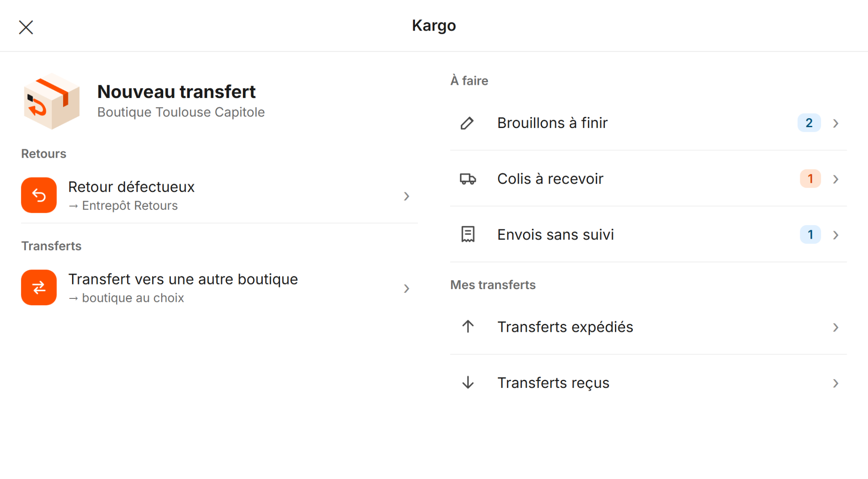Open Brouillons à finir list
The height and width of the screenshot is (479, 868).
point(648,123)
